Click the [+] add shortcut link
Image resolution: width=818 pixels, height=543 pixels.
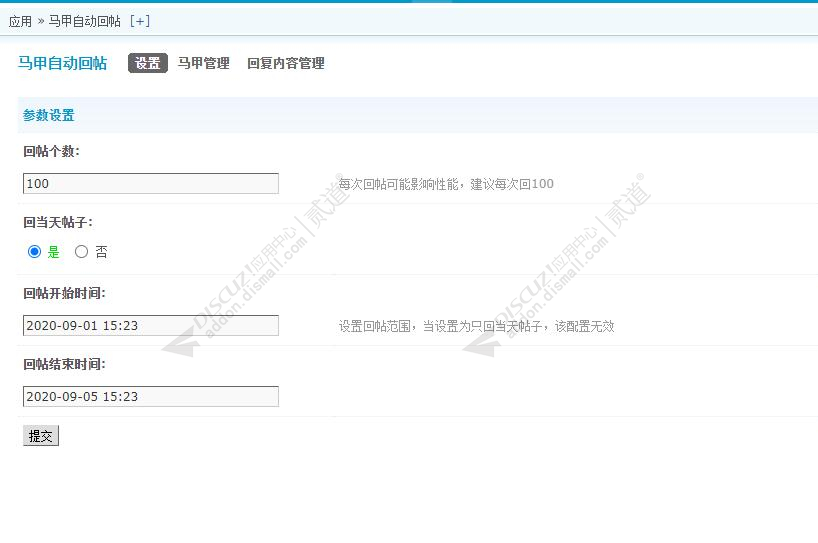point(140,21)
